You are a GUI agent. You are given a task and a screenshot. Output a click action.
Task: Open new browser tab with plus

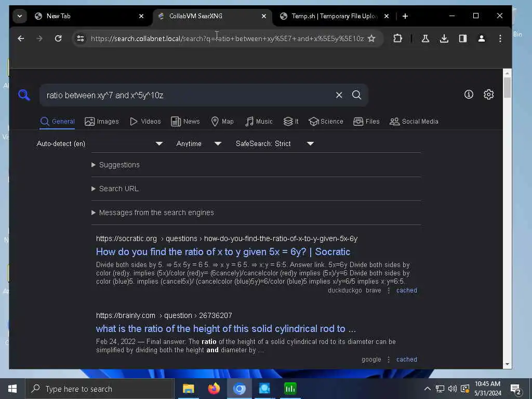click(x=405, y=16)
